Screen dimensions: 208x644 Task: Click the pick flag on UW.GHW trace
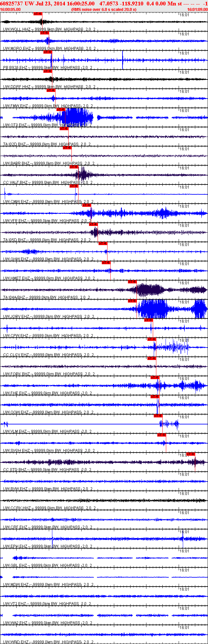tap(103, 243)
